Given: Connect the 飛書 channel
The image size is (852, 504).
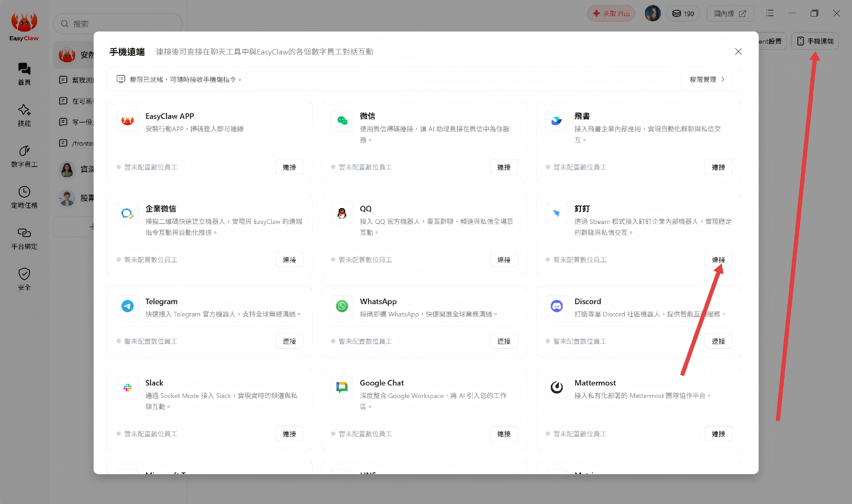Looking at the screenshot, I should point(718,167).
